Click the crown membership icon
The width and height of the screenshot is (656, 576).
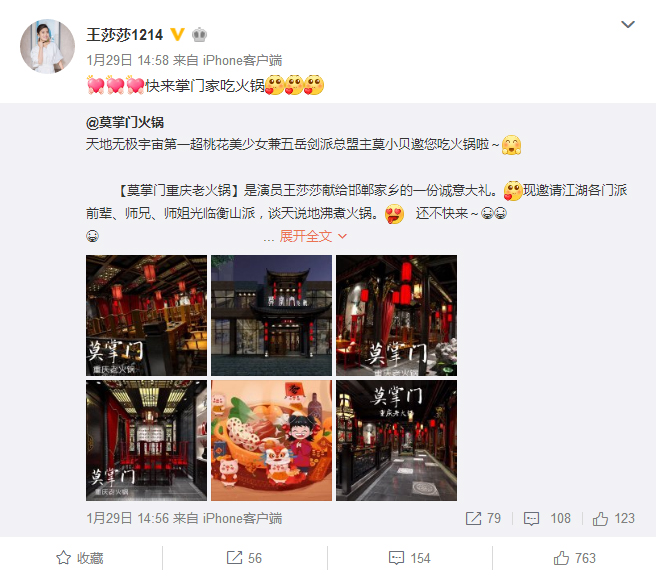[x=200, y=35]
